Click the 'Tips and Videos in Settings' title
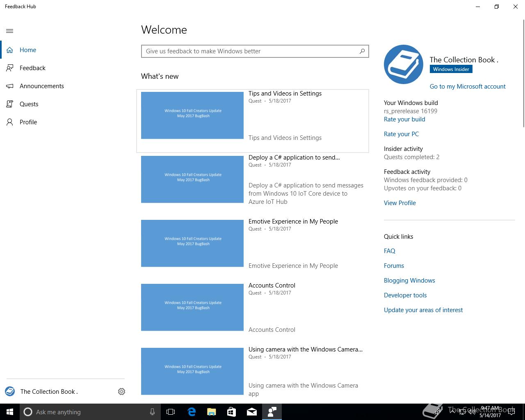The width and height of the screenshot is (525, 420). click(x=285, y=94)
